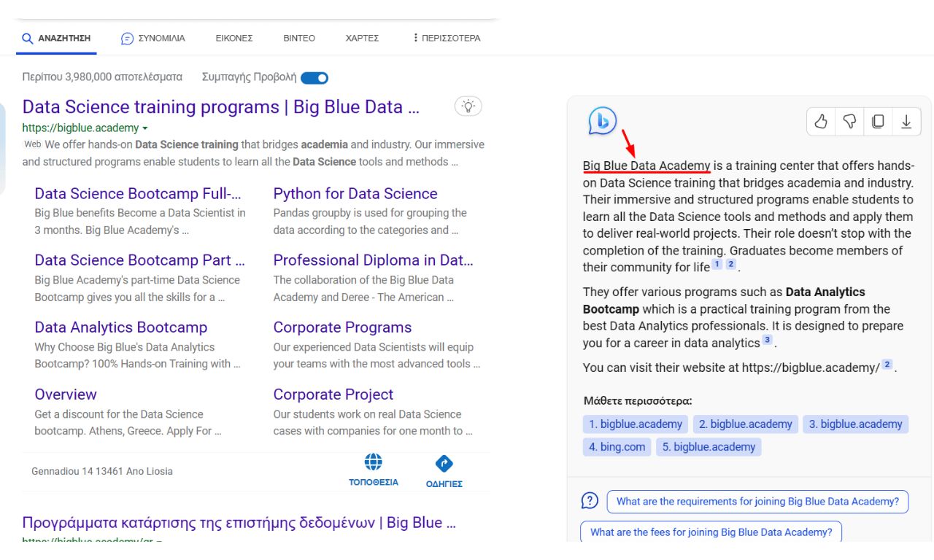Download the answer using the download icon
The width and height of the screenshot is (934, 560).
pyautogui.click(x=906, y=122)
